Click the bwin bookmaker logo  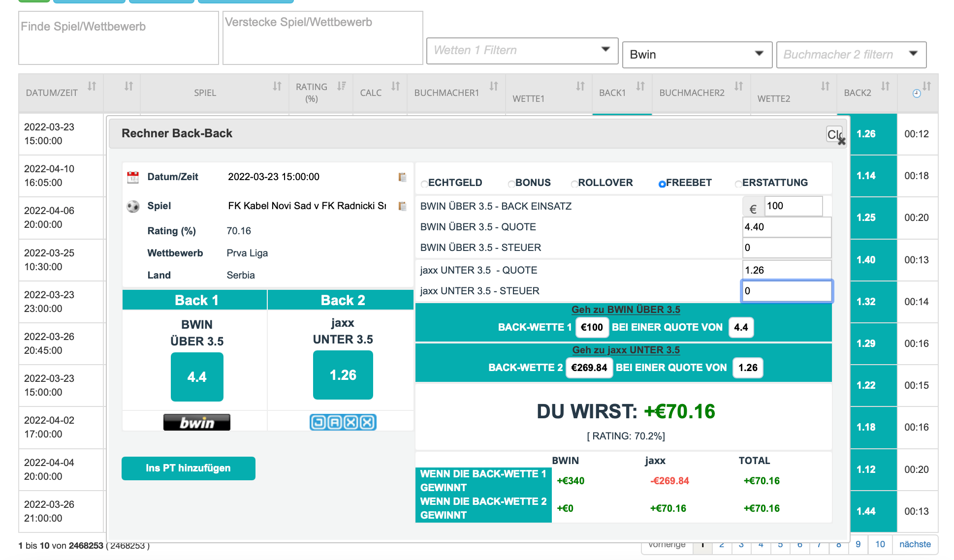[x=197, y=422]
